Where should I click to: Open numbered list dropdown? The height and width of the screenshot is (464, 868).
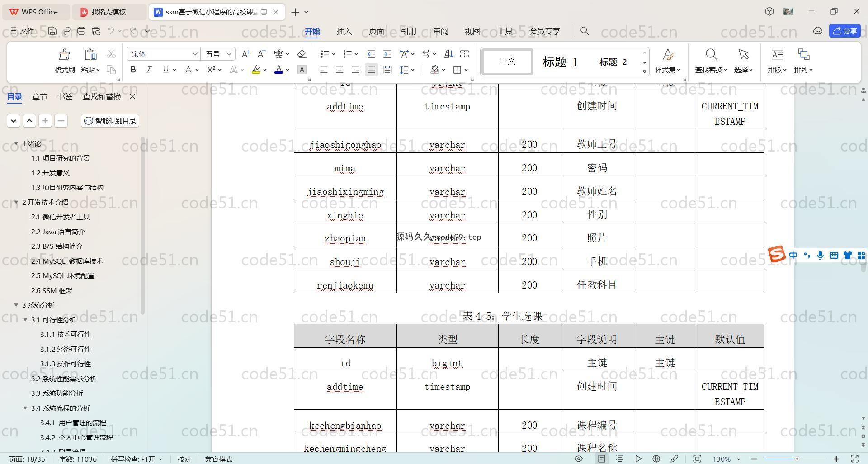point(356,54)
